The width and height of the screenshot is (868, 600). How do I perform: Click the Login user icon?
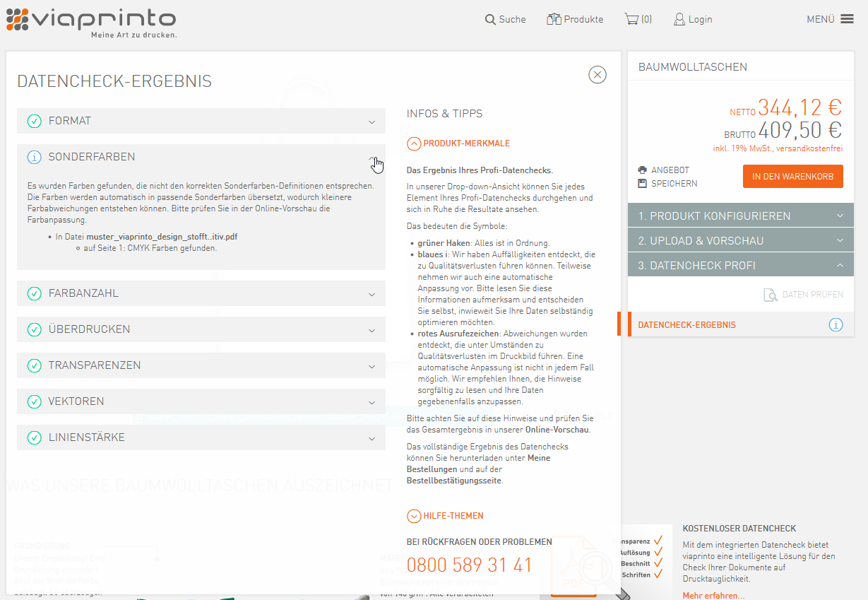click(679, 19)
